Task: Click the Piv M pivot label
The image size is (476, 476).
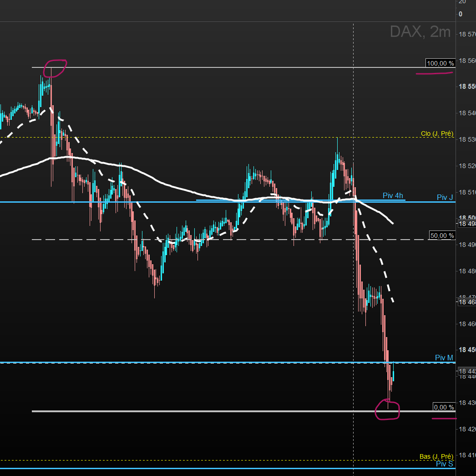Action: pos(444,358)
